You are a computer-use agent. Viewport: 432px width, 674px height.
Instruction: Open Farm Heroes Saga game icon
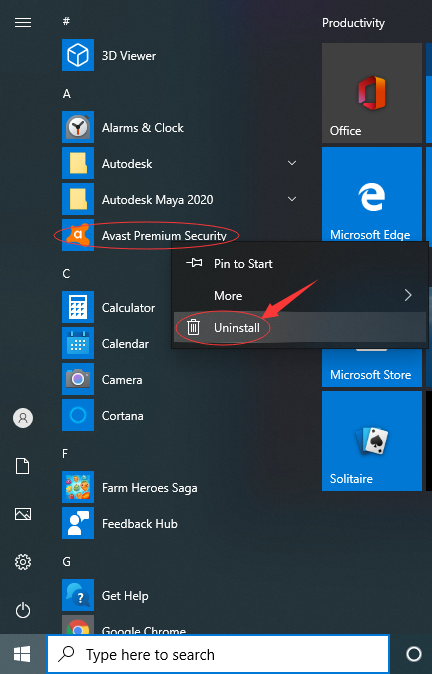78,487
